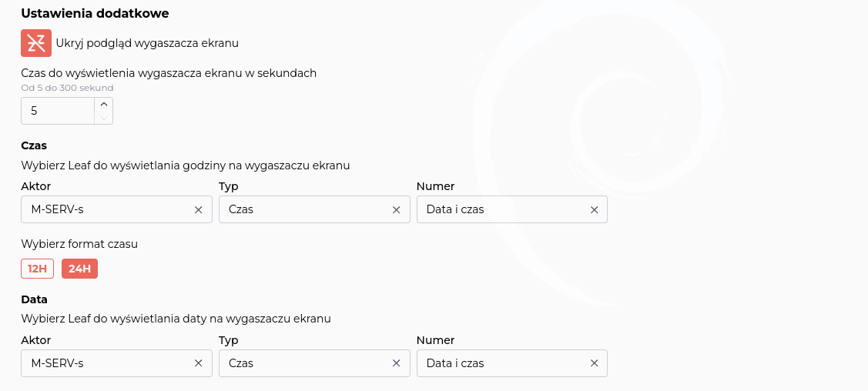Clear the Typ value in the Data section

[397, 363]
